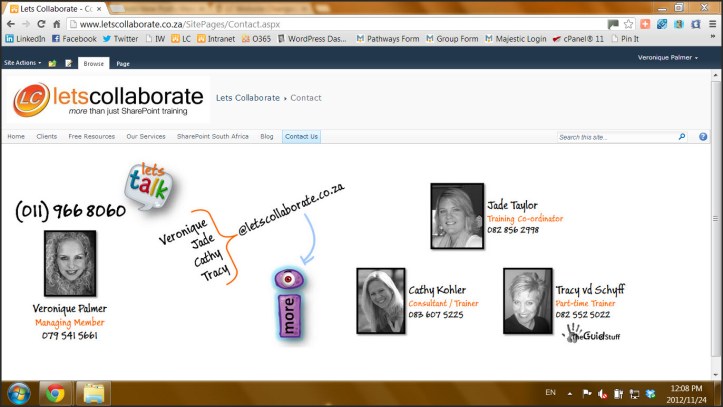The width and height of the screenshot is (723, 407).
Task: Go to the Free Resources page
Action: (91, 136)
